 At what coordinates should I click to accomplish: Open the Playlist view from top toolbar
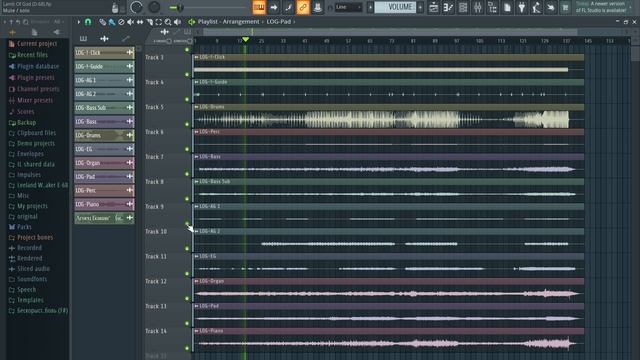coord(433,7)
